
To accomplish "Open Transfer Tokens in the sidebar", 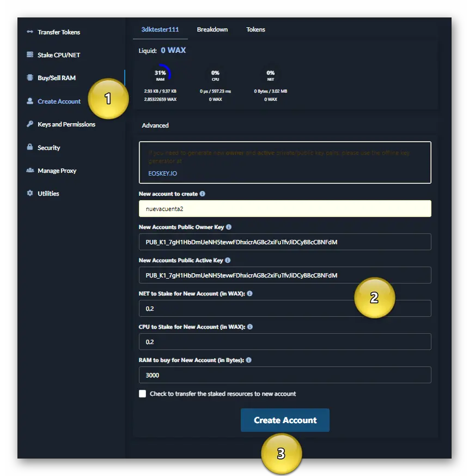I will click(59, 32).
